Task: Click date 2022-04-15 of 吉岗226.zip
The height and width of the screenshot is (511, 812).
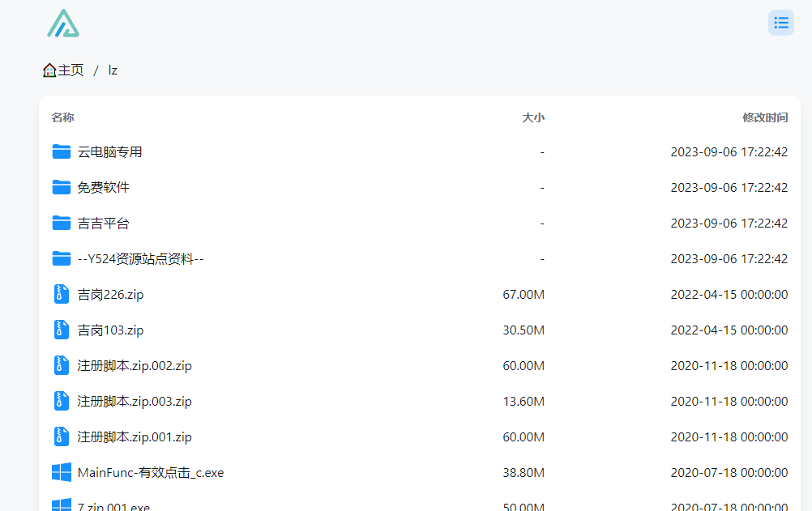Action: click(729, 295)
